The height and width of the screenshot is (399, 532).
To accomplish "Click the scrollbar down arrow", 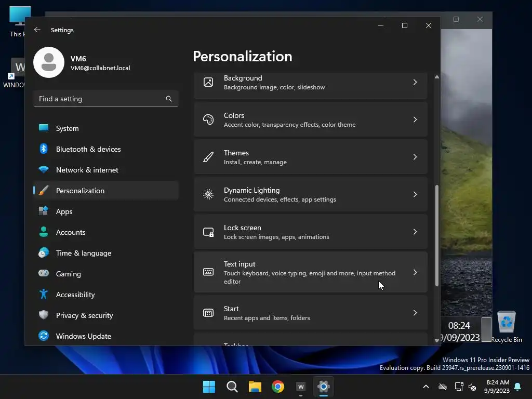I will point(436,340).
